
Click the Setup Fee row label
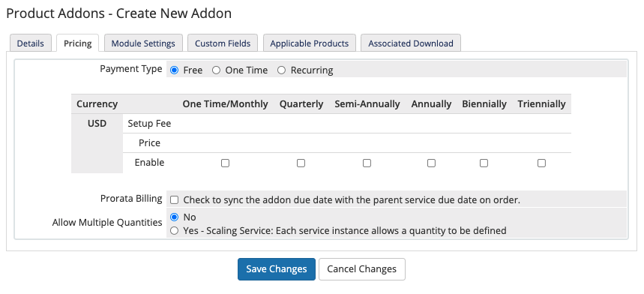point(149,123)
